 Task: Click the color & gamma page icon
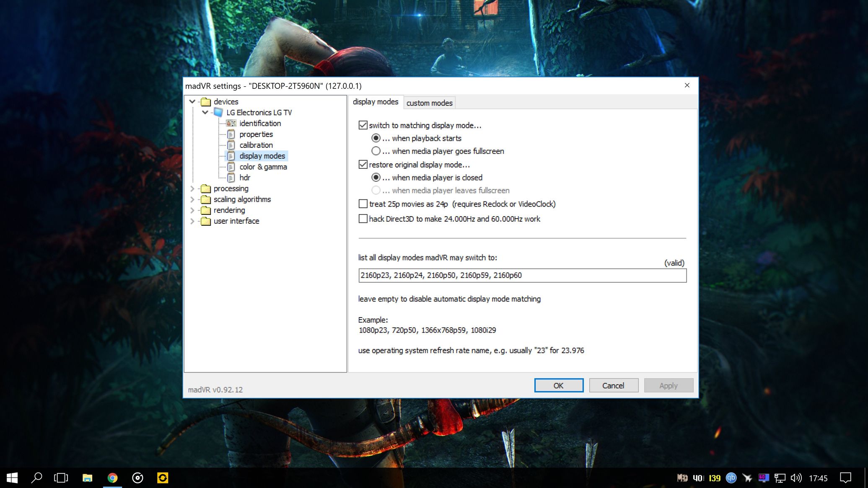click(231, 167)
